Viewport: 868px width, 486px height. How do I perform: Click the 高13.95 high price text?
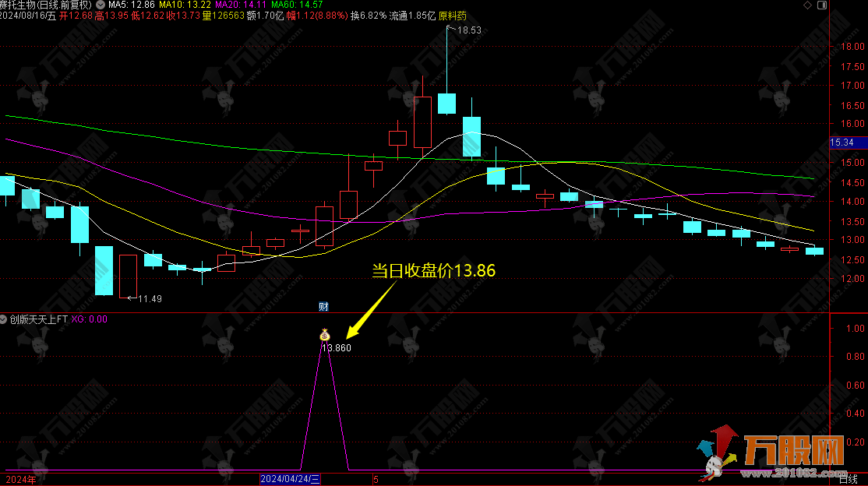click(x=111, y=16)
